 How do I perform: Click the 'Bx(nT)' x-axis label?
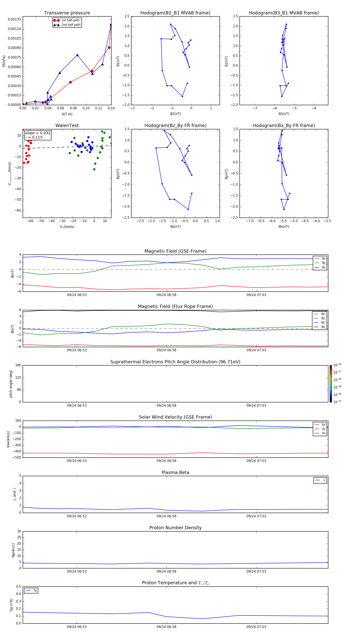pyautogui.click(x=284, y=227)
